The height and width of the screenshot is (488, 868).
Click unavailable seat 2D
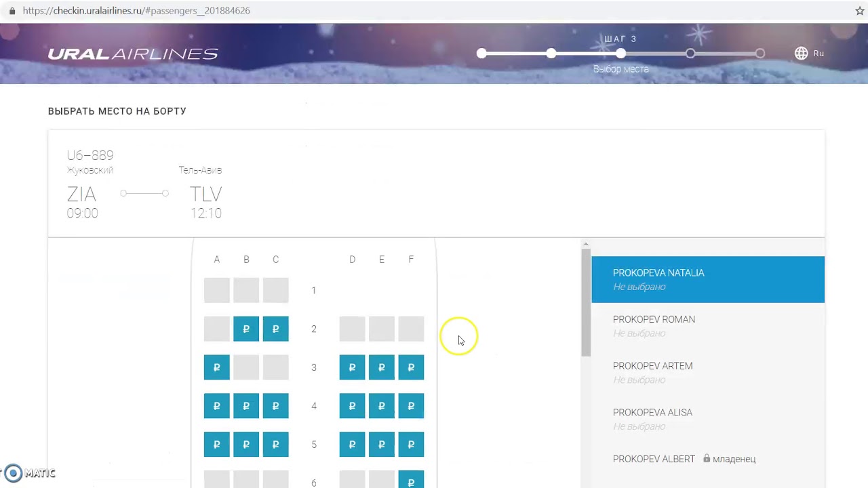(x=352, y=329)
